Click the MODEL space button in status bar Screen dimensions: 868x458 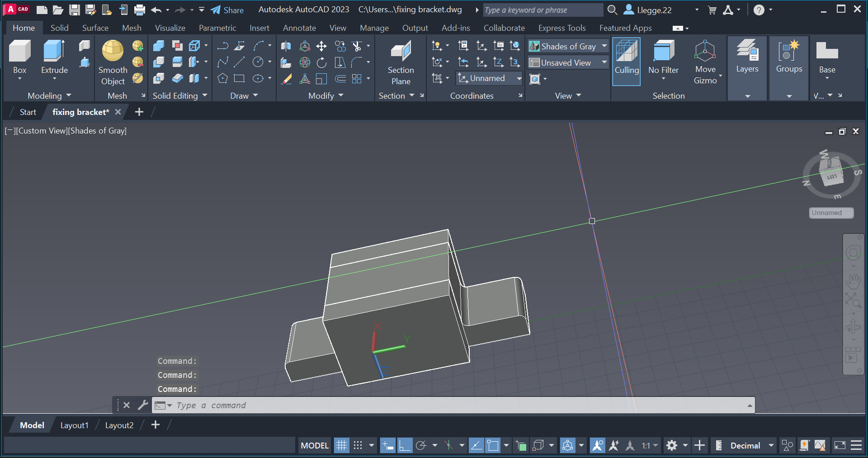[x=315, y=445]
